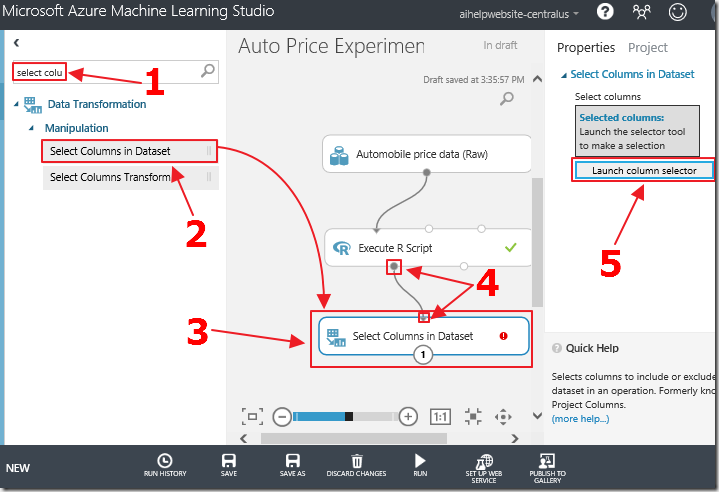This screenshot has height=492, width=719.
Task: Click the smiley feedback icon
Action: [677, 11]
